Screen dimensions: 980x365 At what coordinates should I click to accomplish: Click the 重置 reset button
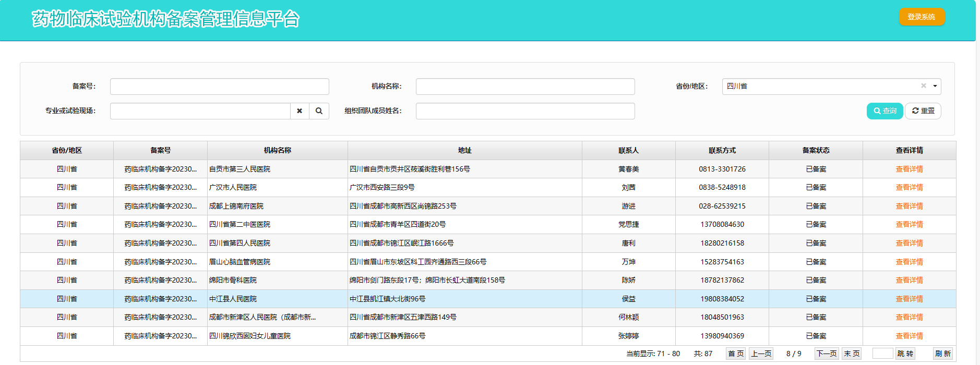tap(923, 111)
